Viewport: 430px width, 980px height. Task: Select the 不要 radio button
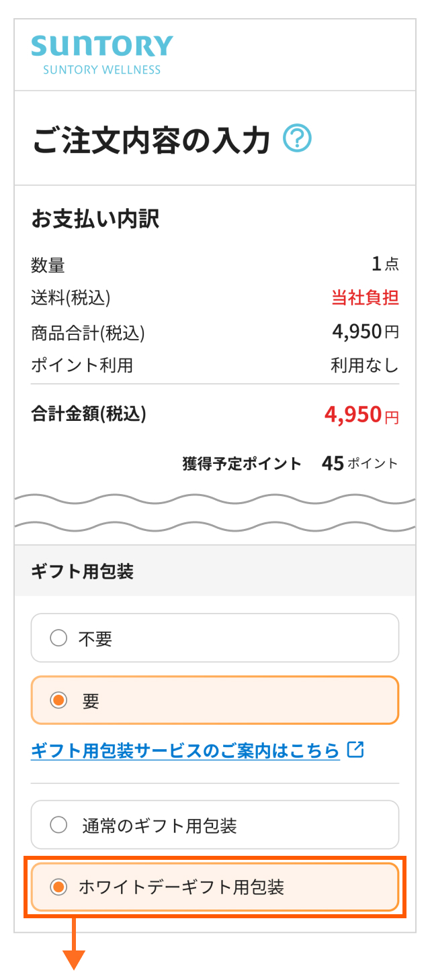click(58, 638)
